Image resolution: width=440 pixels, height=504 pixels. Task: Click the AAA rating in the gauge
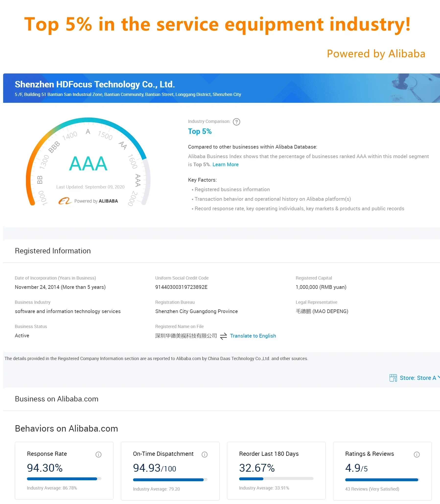tap(88, 164)
